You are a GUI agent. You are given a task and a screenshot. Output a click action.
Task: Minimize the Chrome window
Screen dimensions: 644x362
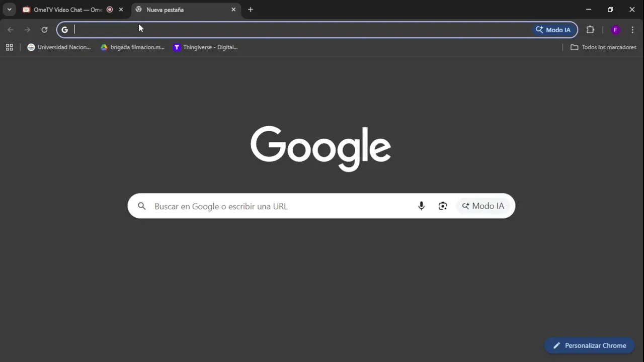[589, 10]
